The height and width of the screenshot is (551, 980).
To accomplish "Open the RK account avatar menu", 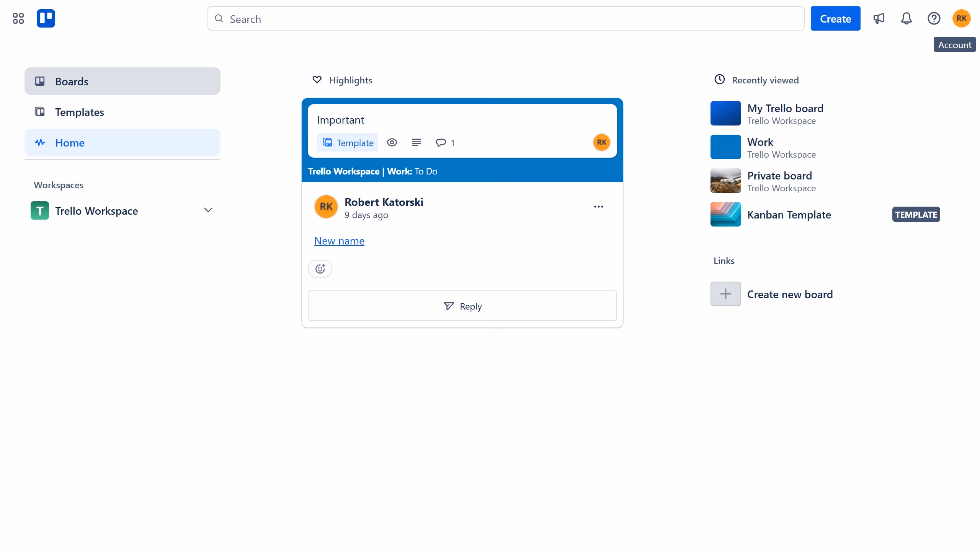I will (x=962, y=18).
